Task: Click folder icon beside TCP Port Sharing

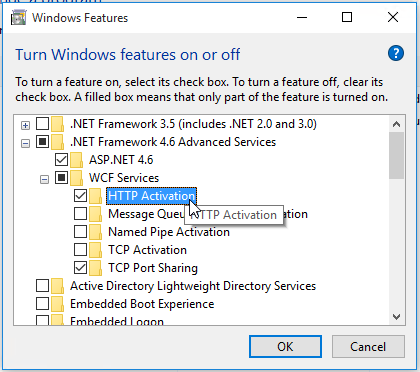Action: [x=96, y=268]
